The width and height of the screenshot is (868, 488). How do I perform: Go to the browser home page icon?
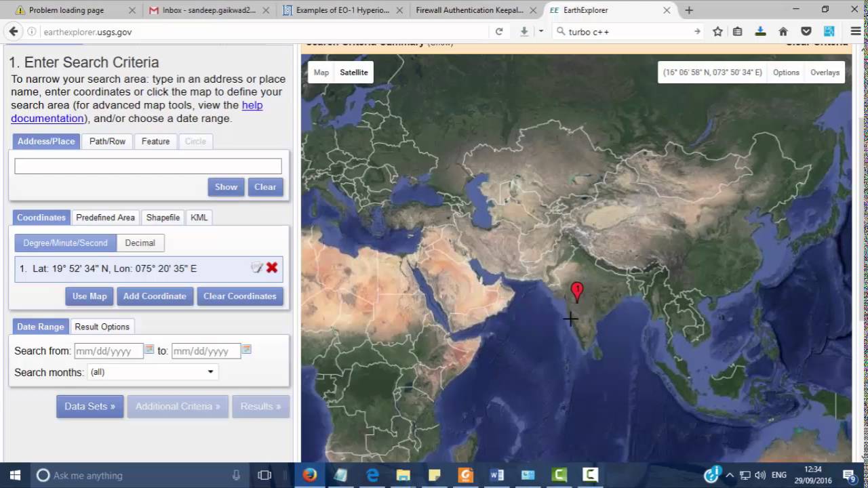click(x=783, y=31)
